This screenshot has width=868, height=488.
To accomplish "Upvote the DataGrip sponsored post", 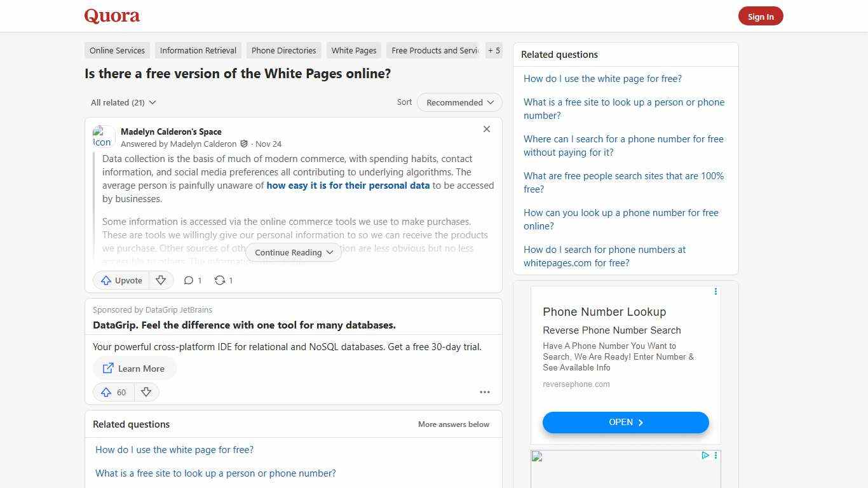I will click(113, 392).
